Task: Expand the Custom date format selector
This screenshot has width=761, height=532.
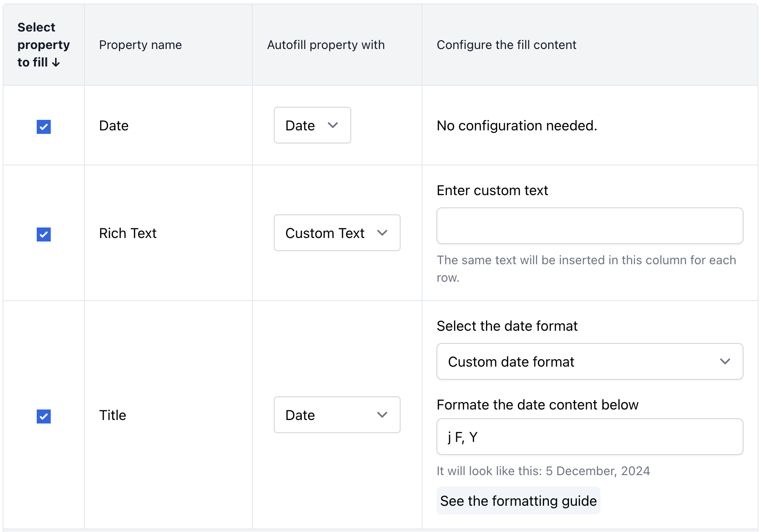Action: [x=590, y=361]
